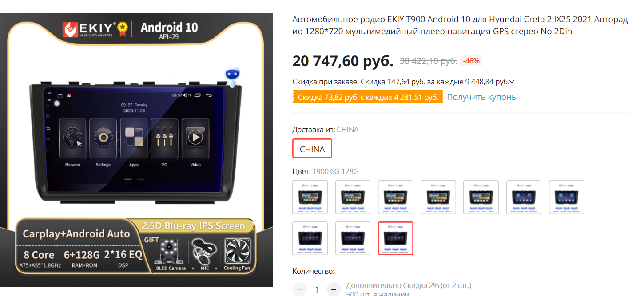Screen dimensions: 644x296
Task: Click the Browser globe icon on the radio screen
Action: click(73, 138)
